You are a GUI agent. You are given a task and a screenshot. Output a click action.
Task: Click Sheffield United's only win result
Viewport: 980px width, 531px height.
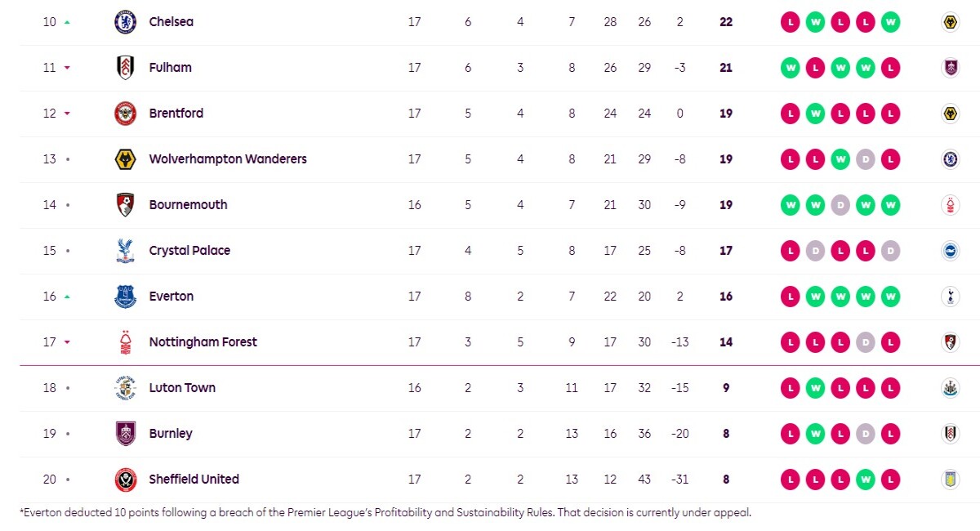865,480
